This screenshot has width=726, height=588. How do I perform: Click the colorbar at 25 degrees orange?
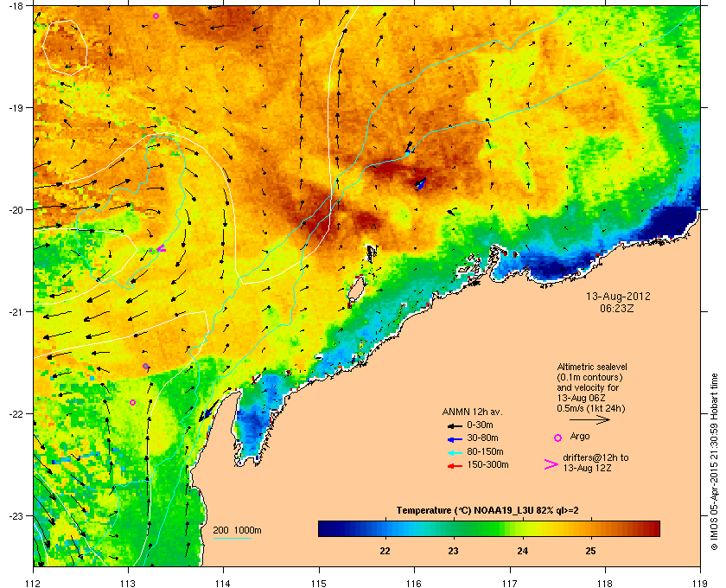coord(590,528)
